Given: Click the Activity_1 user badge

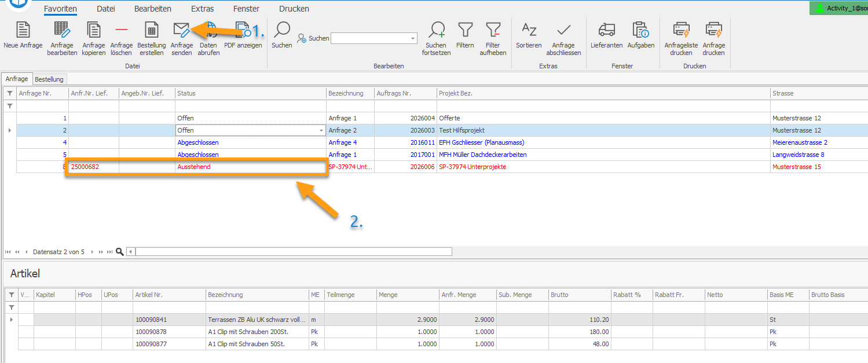Looking at the screenshot, I should click(x=839, y=8).
